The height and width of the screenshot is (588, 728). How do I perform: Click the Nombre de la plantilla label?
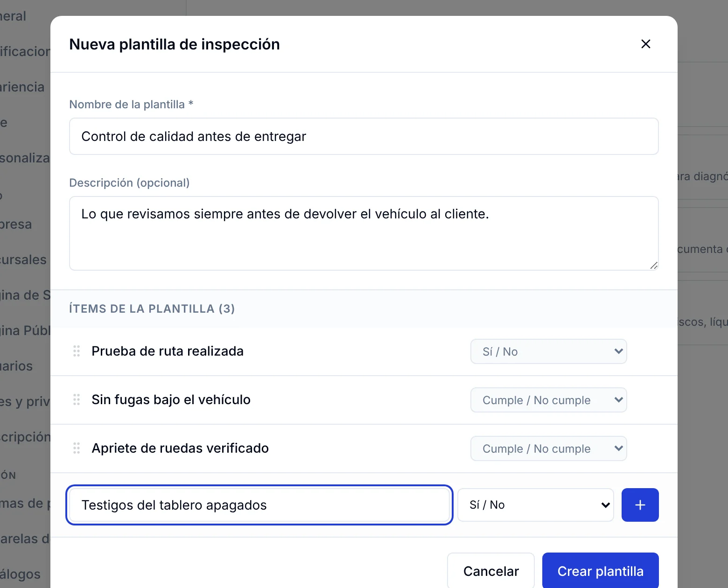(131, 104)
